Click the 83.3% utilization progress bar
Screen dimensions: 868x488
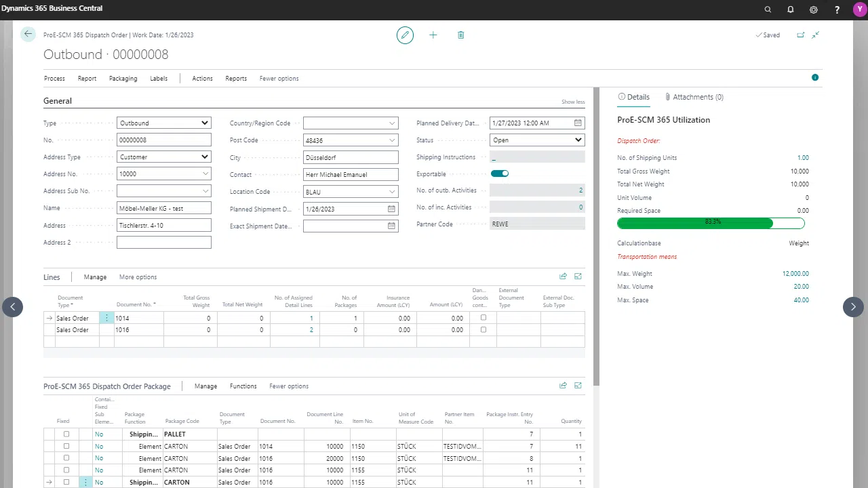tap(711, 223)
